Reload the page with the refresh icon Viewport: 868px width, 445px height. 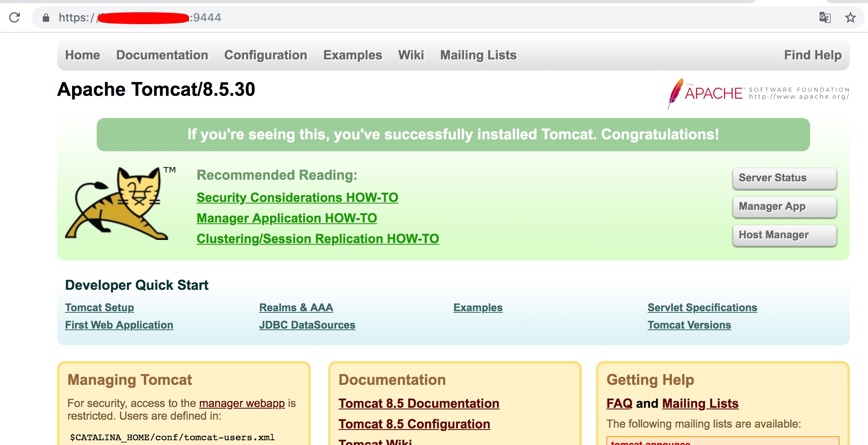(x=14, y=17)
